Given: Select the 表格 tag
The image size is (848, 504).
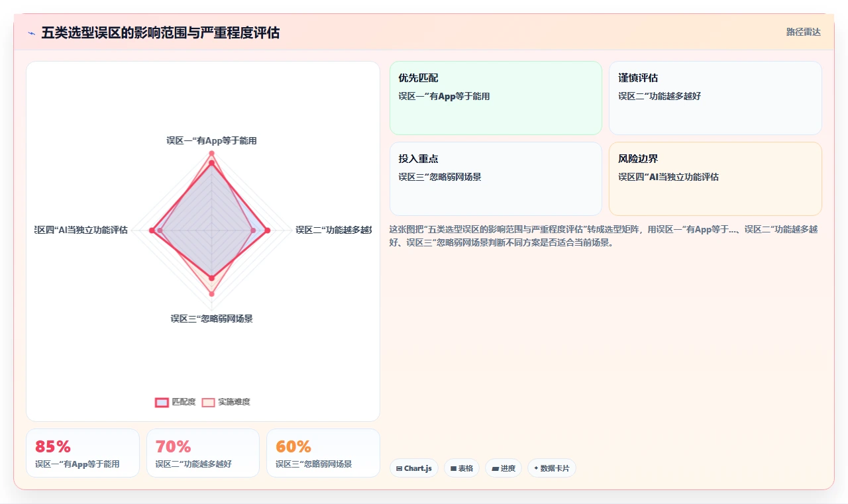Looking at the screenshot, I should [462, 468].
